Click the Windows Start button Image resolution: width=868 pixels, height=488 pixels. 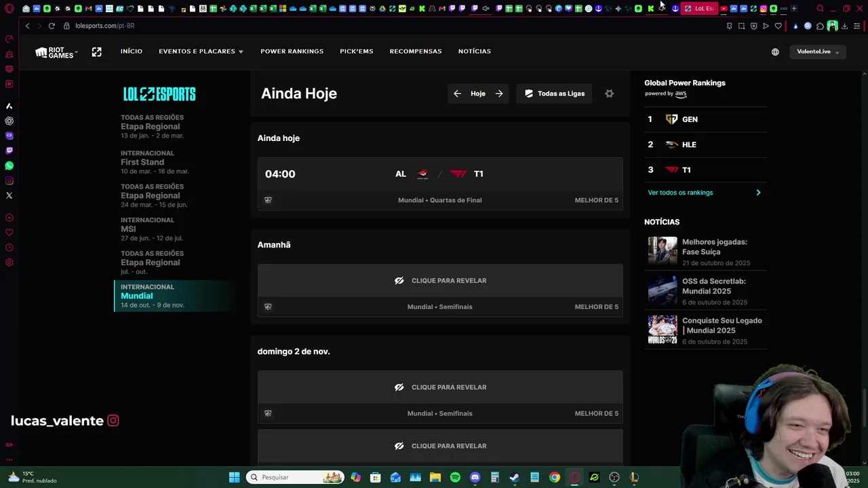(234, 477)
